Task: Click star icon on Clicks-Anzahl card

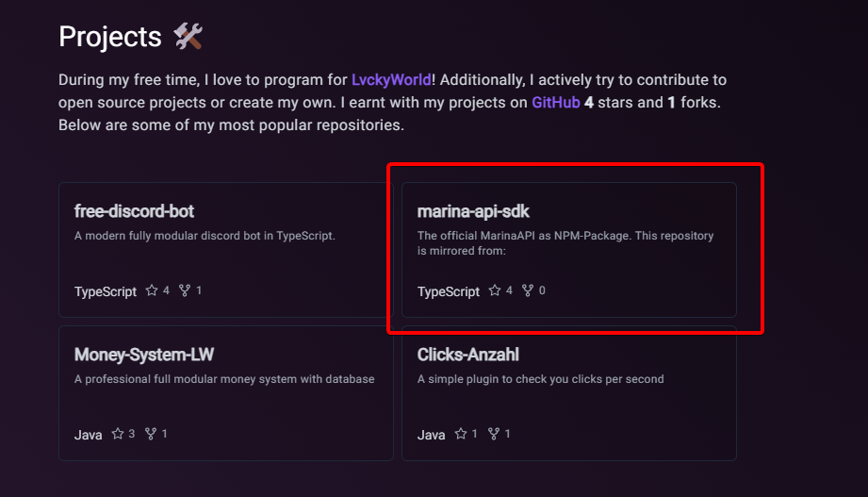Action: pos(461,434)
